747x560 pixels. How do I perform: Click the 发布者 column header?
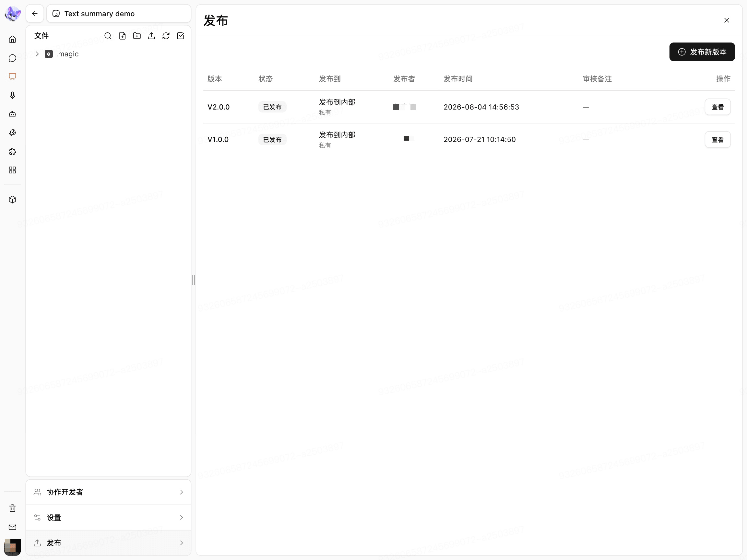coord(404,79)
